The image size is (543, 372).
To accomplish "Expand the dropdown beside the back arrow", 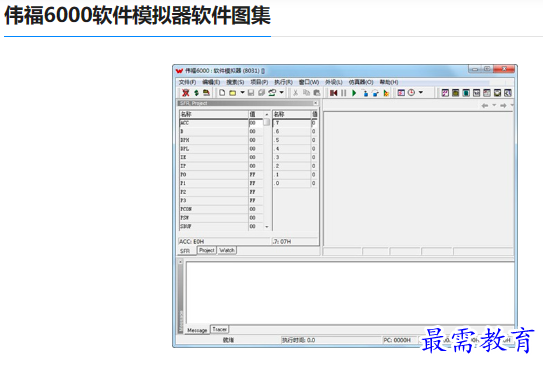I will [494, 105].
